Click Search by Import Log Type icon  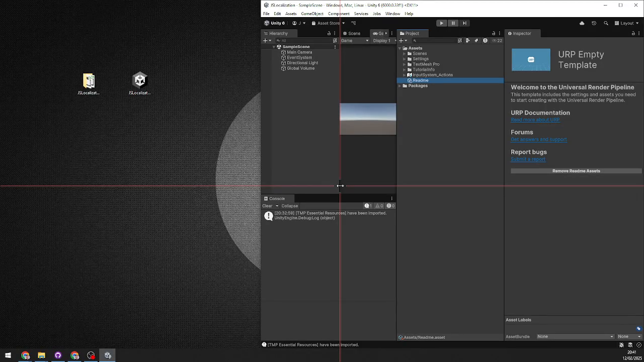pyautogui.click(x=485, y=41)
